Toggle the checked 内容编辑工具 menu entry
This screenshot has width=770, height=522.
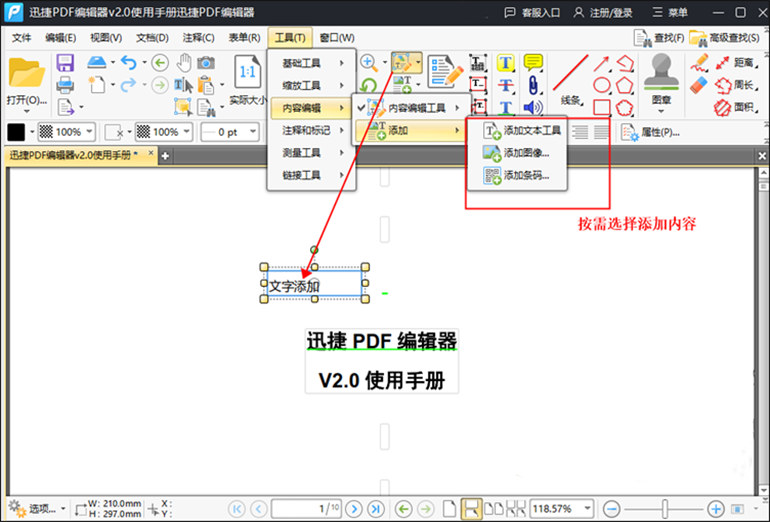(410, 108)
